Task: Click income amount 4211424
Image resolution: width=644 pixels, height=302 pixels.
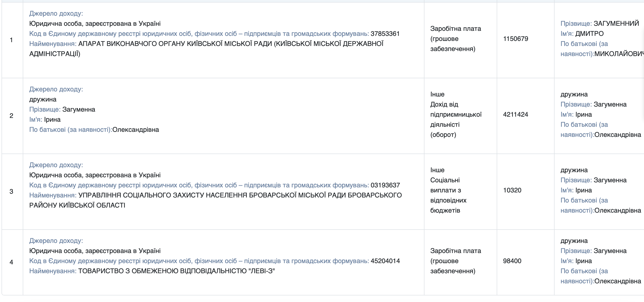Action: (x=515, y=114)
